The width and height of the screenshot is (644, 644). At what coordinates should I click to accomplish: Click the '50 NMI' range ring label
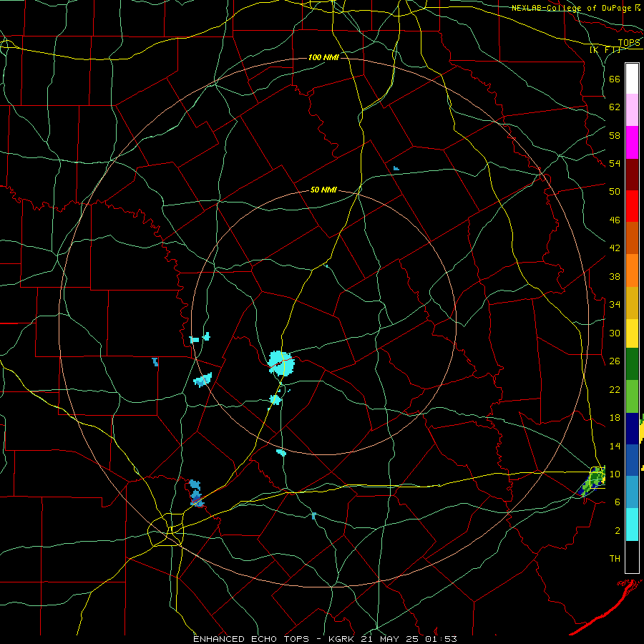pyautogui.click(x=323, y=190)
